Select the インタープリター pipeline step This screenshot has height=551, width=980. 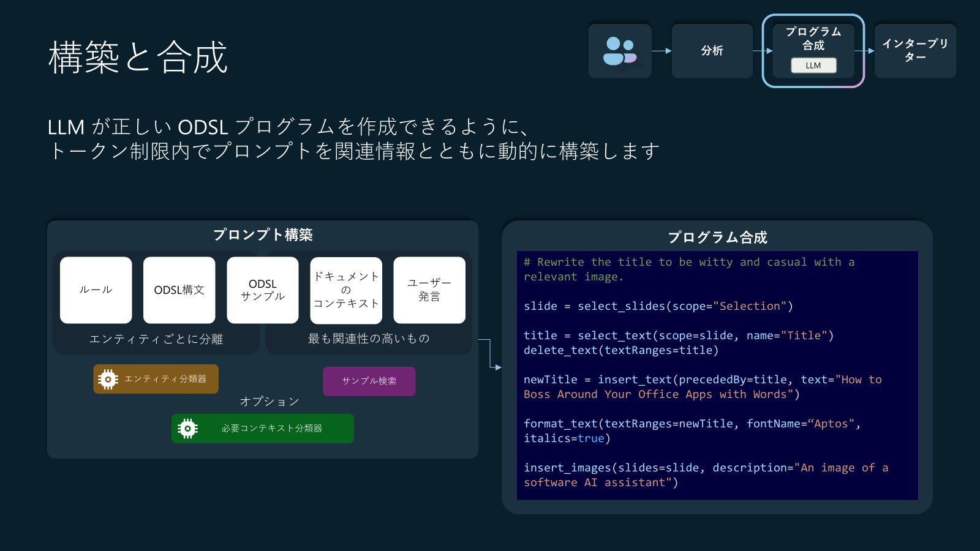pyautogui.click(x=915, y=51)
